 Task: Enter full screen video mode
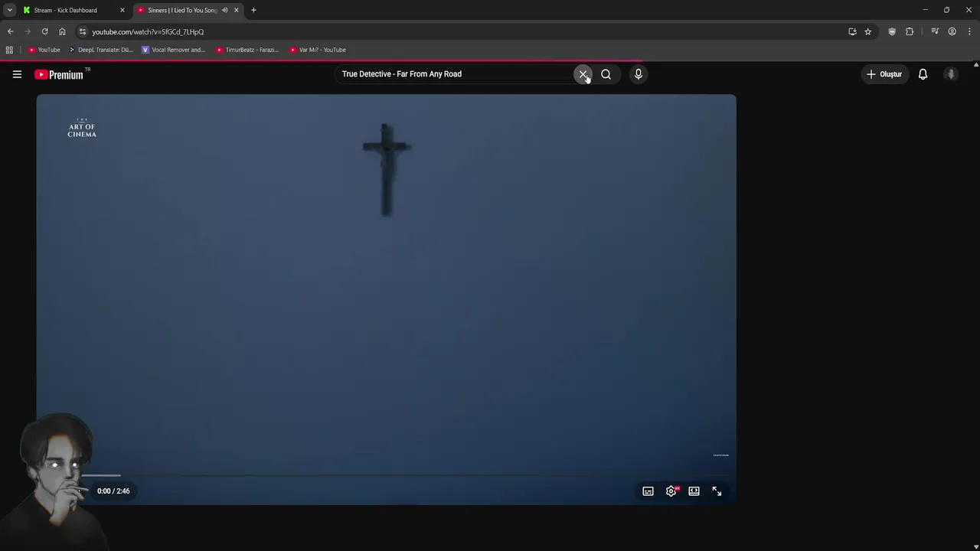tap(717, 491)
